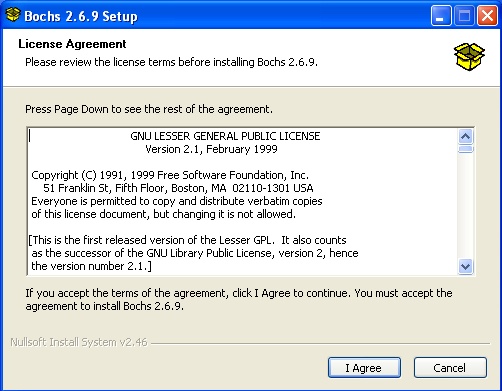Click the scroll down arrow in license box
502x391 pixels.
(x=465, y=266)
